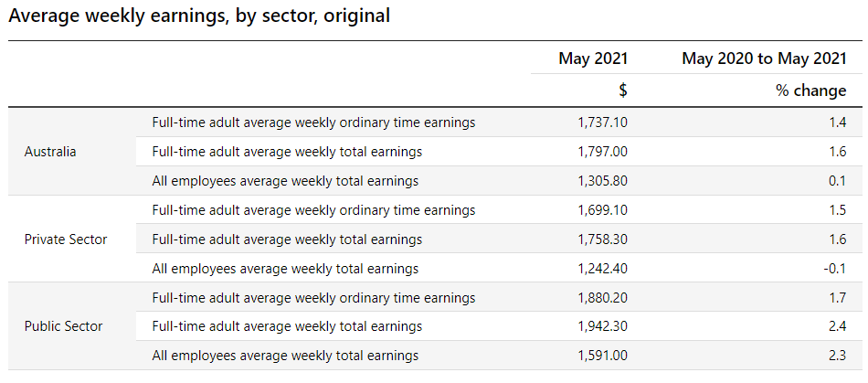The width and height of the screenshot is (868, 383).
Task: Click the table title 'Average weekly earnings, by sector, original'
Action: click(200, 16)
